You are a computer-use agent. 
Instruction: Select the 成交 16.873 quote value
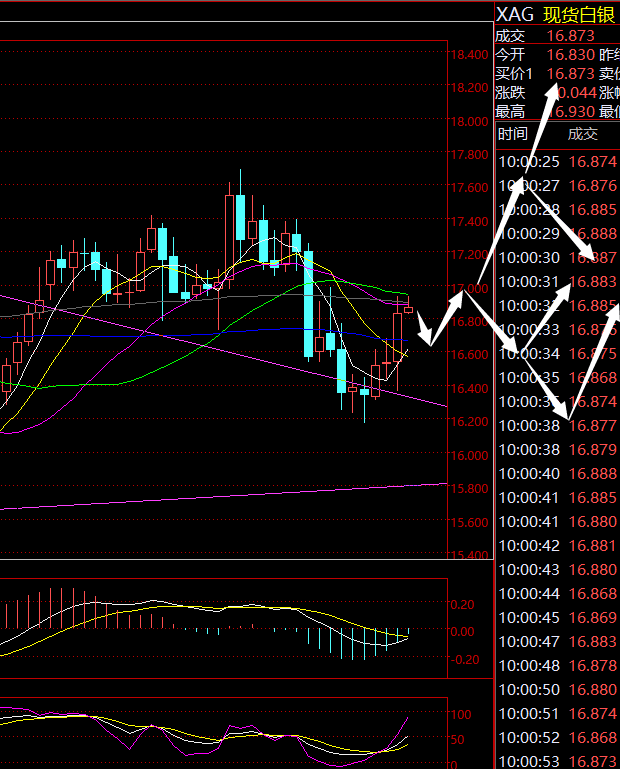click(570, 36)
